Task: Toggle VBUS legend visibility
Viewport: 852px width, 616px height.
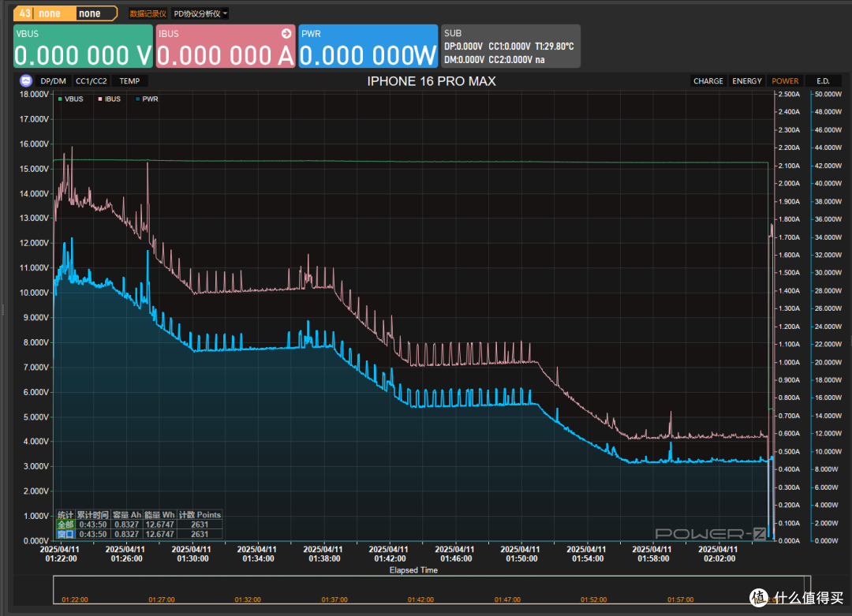Action: coord(71,99)
